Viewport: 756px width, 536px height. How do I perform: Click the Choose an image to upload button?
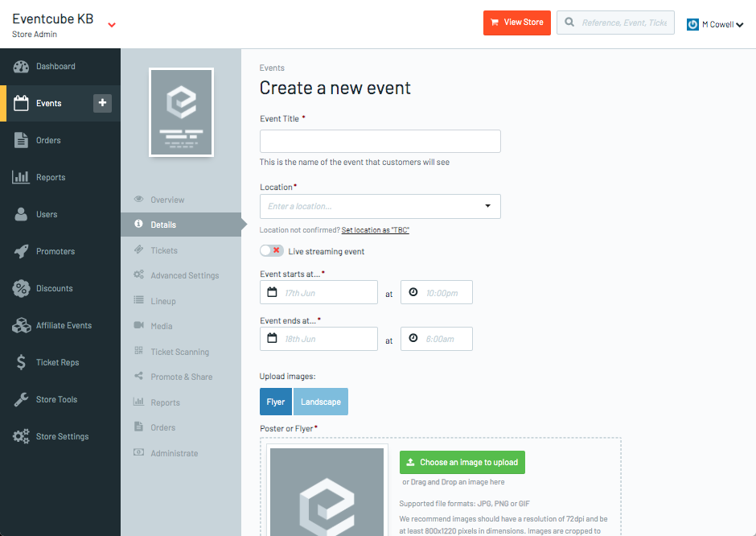point(462,462)
